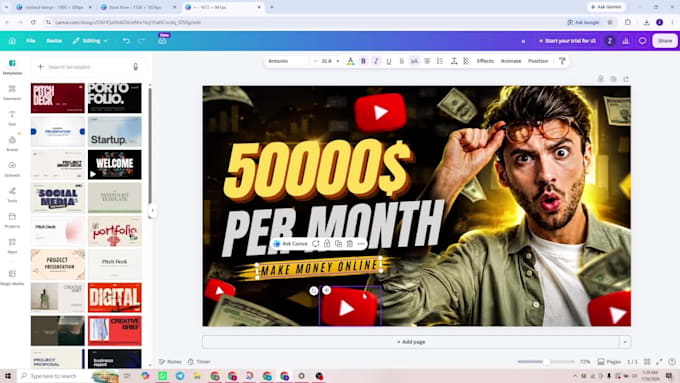Open the Editing mode dropdown
Image resolution: width=680 pixels, height=383 pixels.
90,41
